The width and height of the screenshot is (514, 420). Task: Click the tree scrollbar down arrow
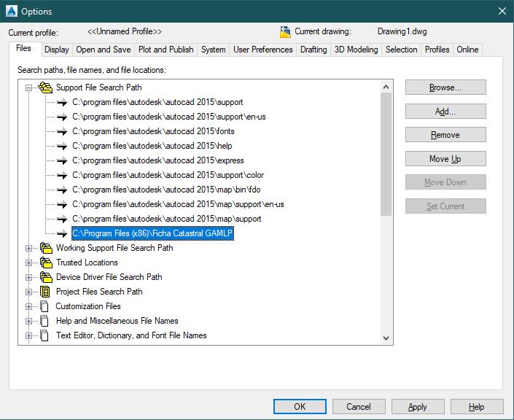[x=386, y=338]
